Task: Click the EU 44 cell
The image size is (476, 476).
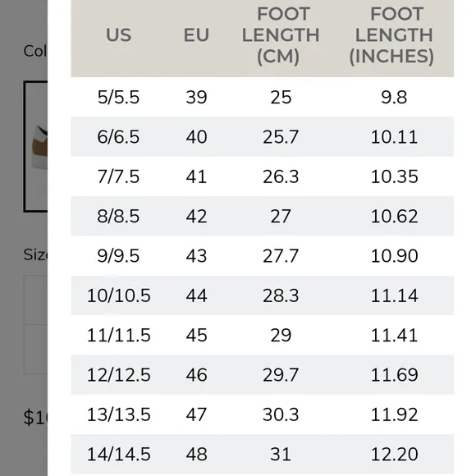Action: click(196, 295)
